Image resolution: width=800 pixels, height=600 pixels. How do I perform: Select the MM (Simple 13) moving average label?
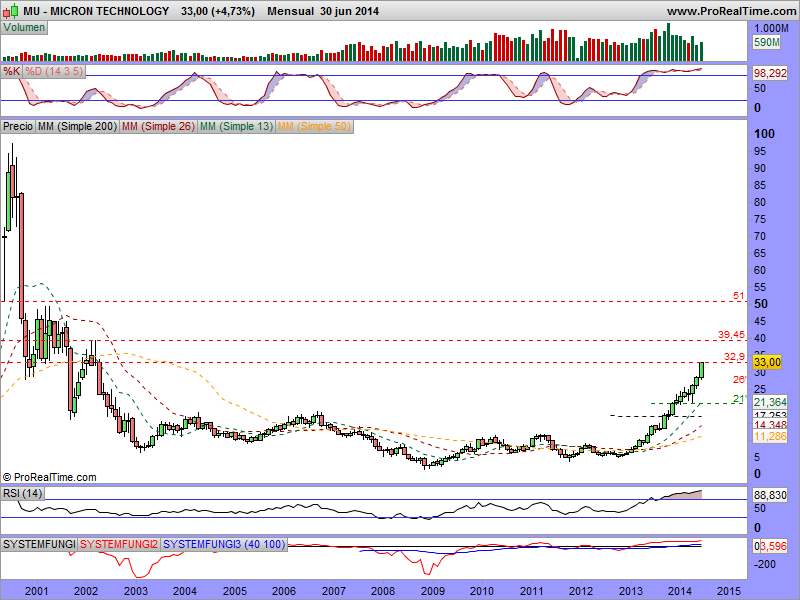236,126
